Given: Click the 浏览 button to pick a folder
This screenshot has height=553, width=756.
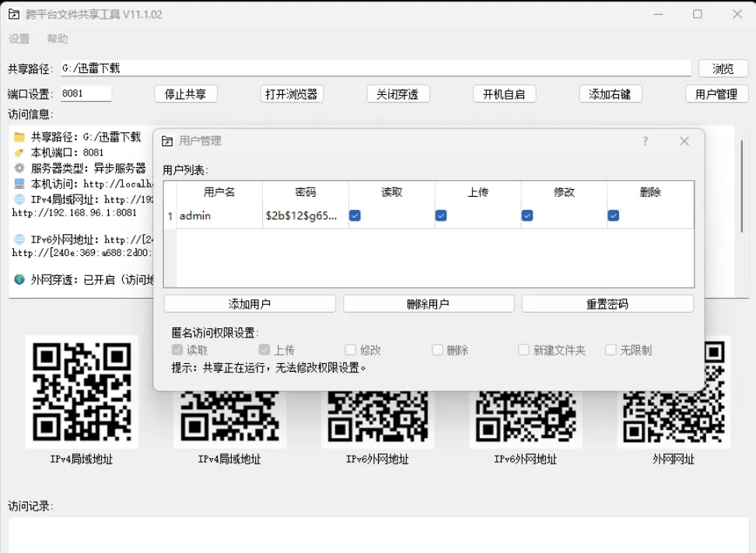Looking at the screenshot, I should (723, 68).
